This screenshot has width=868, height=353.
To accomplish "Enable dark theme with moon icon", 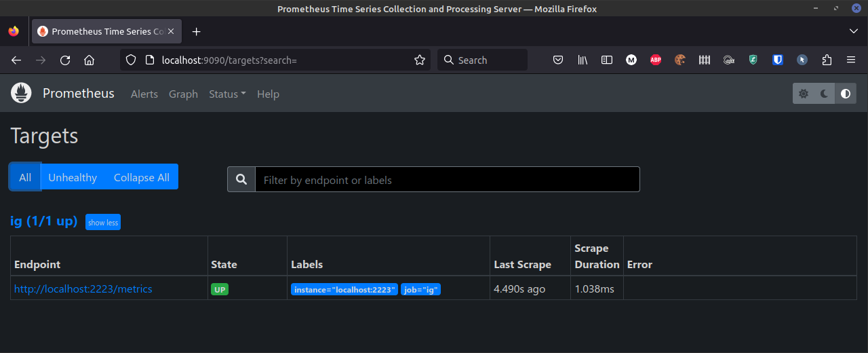I will pyautogui.click(x=825, y=94).
